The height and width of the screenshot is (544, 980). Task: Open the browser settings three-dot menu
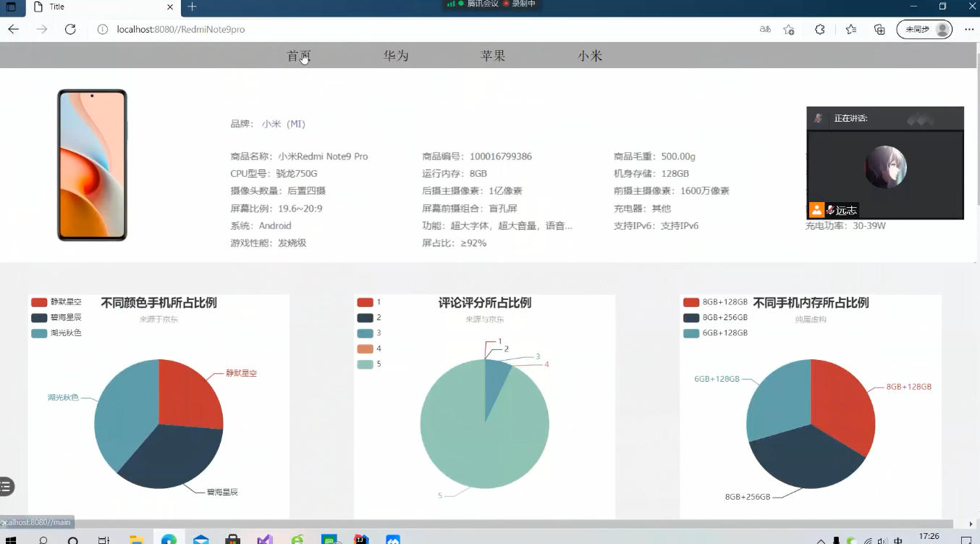(x=969, y=30)
